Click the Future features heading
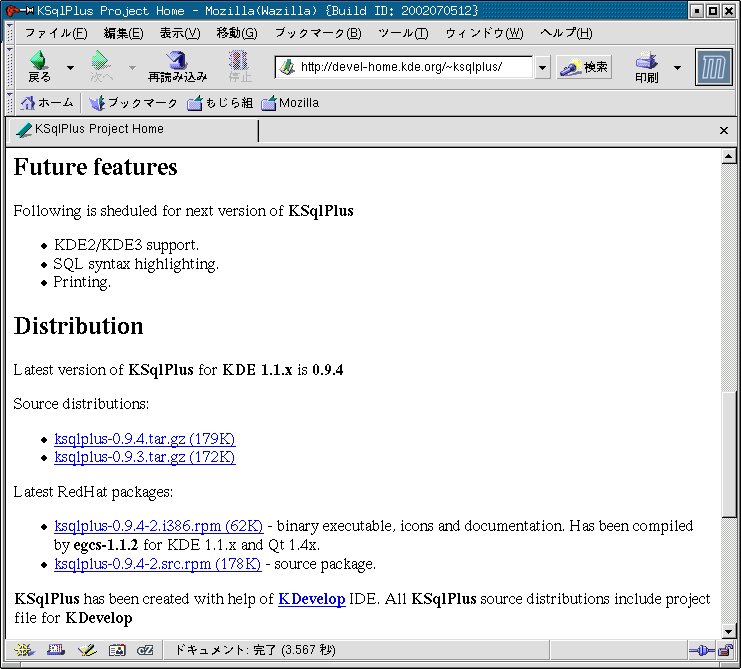This screenshot has height=669, width=741. [x=95, y=167]
